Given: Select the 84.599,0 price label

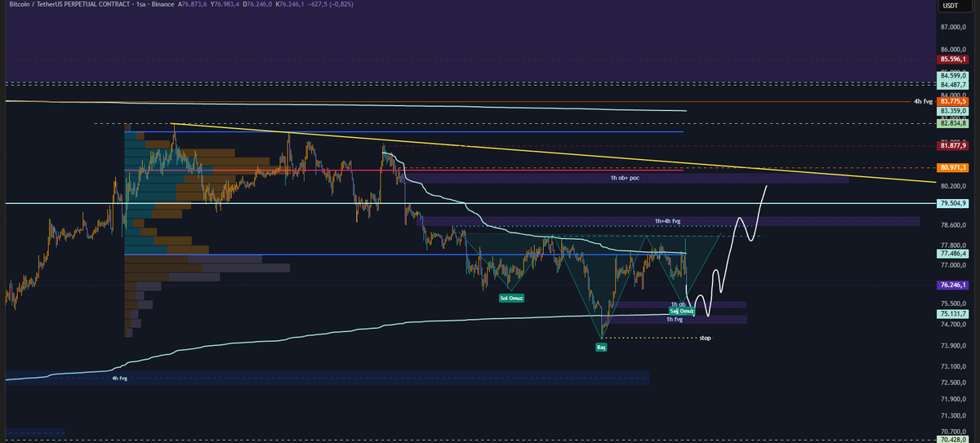Looking at the screenshot, I should coord(953,77).
